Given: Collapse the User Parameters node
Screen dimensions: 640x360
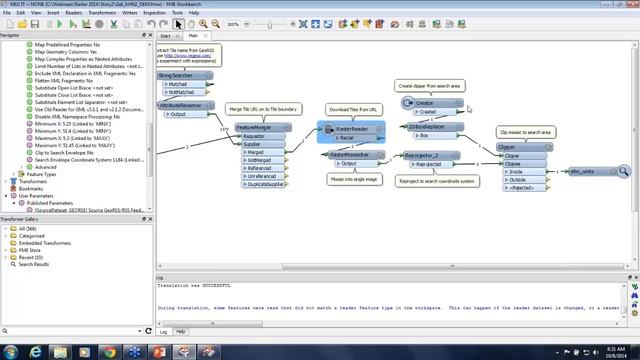Looking at the screenshot, I should coord(6,196).
